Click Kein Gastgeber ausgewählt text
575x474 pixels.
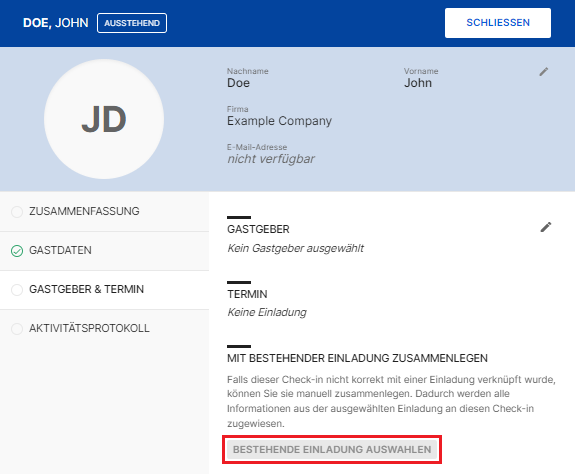[x=296, y=249]
